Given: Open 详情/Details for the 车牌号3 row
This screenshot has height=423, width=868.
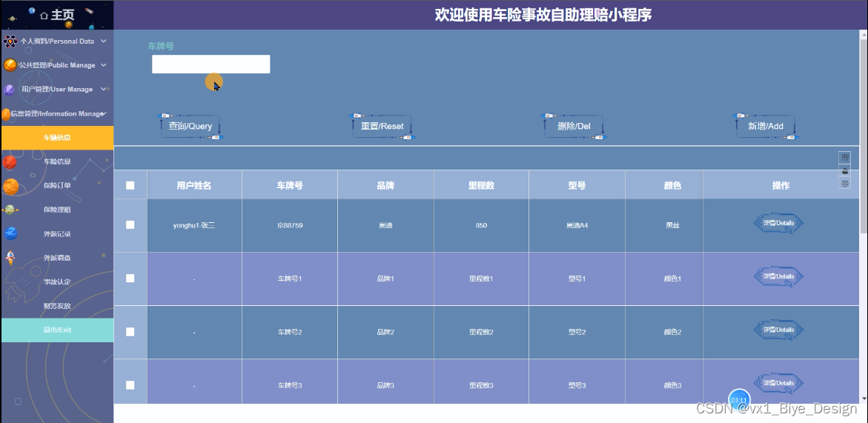Looking at the screenshot, I should point(778,383).
